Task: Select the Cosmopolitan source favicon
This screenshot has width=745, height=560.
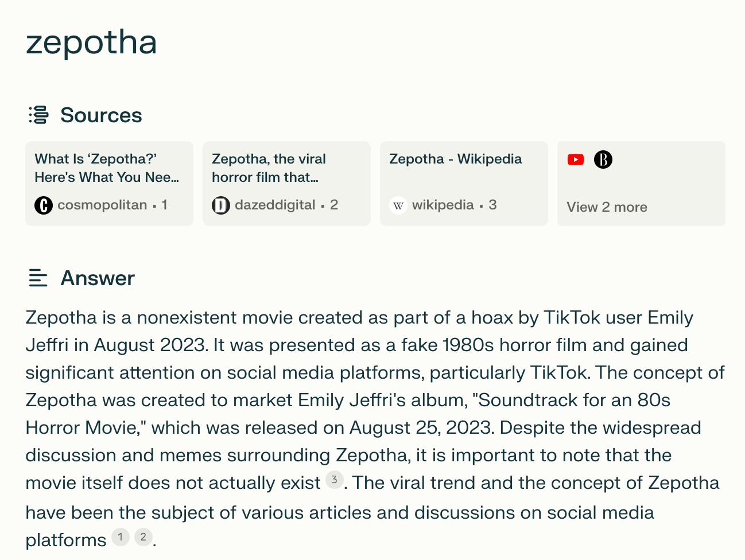Action: [x=44, y=205]
